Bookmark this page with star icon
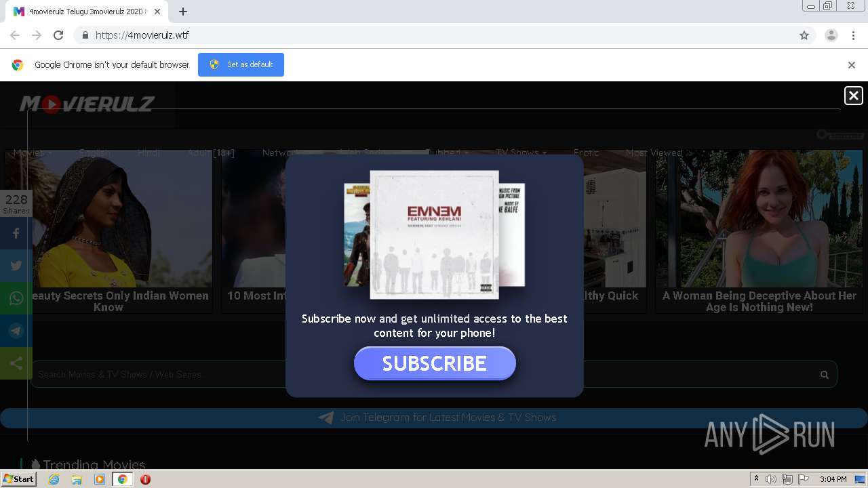Viewport: 868px width, 488px height. point(804,35)
